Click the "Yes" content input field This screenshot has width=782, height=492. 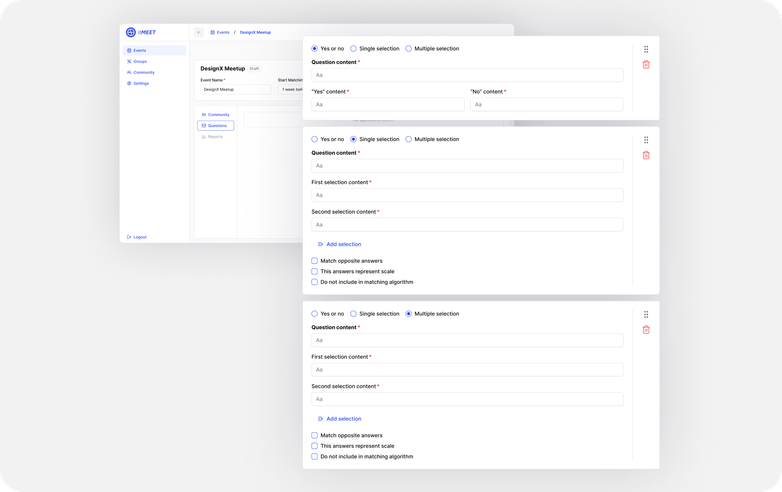(x=387, y=104)
